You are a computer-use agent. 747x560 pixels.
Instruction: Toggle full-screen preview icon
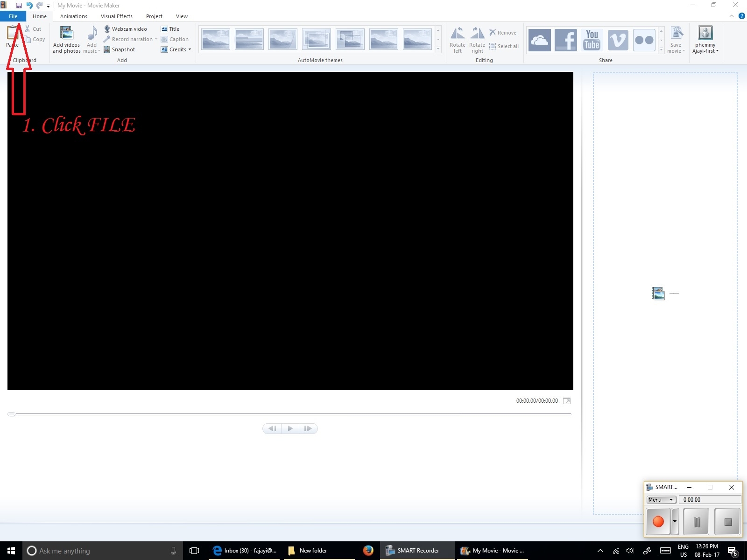pos(566,401)
